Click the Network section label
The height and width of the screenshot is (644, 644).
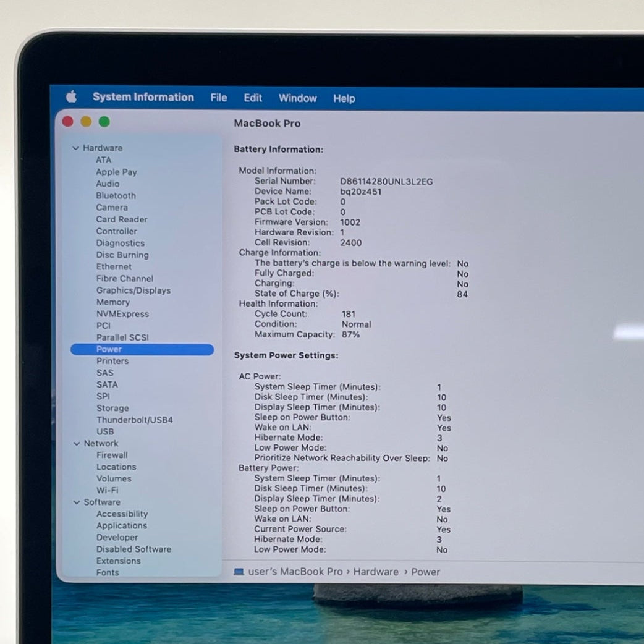point(101,444)
